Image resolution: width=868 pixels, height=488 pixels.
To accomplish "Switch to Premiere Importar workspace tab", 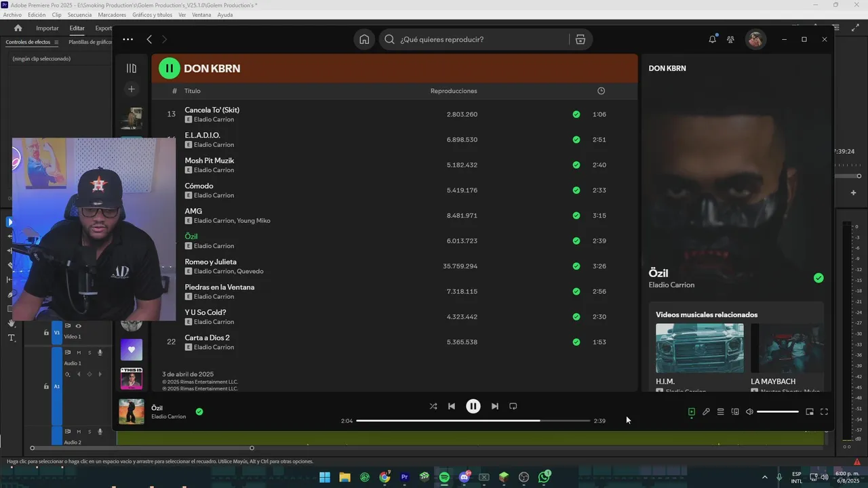I will pyautogui.click(x=47, y=28).
